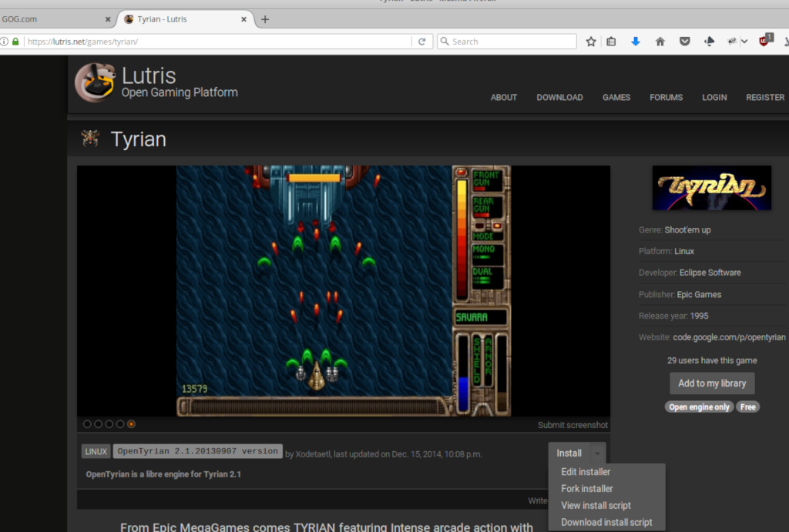Click the OpenTyrian 2.1.20130907 version label
Viewport: 789px width, 532px height.
[198, 451]
